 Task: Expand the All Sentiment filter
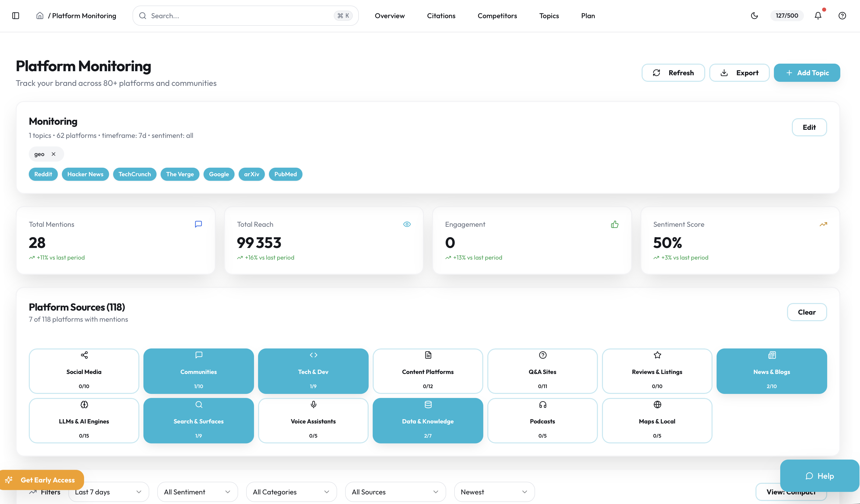click(x=197, y=492)
